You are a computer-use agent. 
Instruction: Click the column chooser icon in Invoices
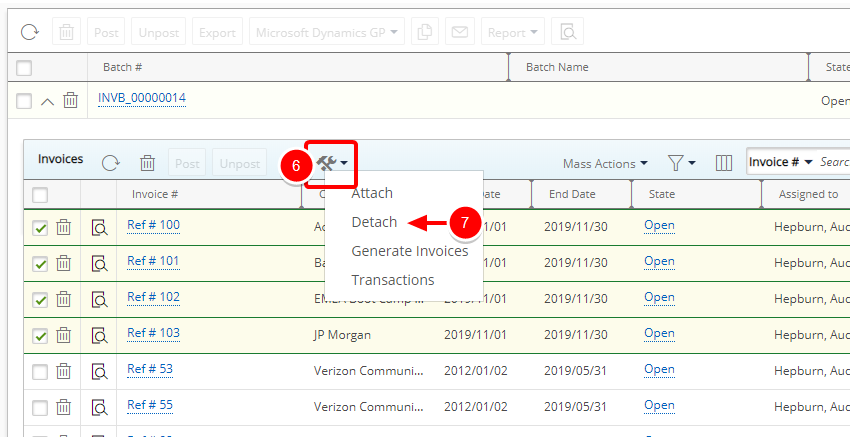[724, 163]
